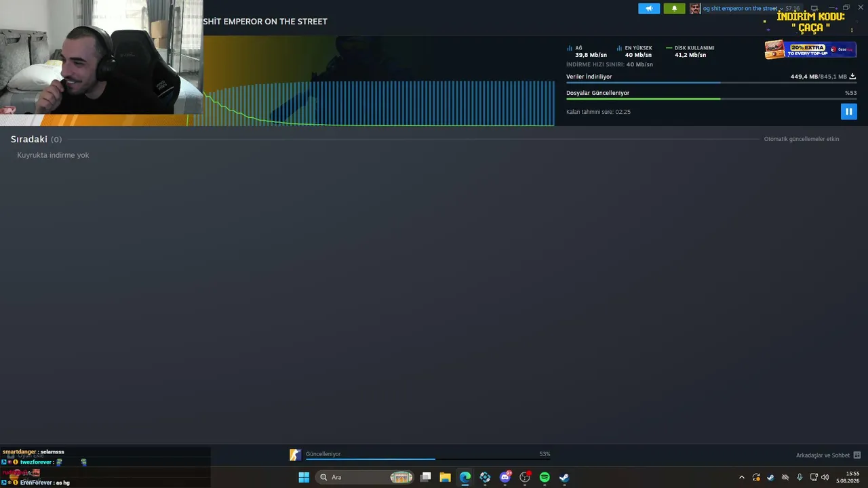868x488 pixels.
Task: Click the download arrow icon beside 845,1 MB
Action: click(x=852, y=77)
